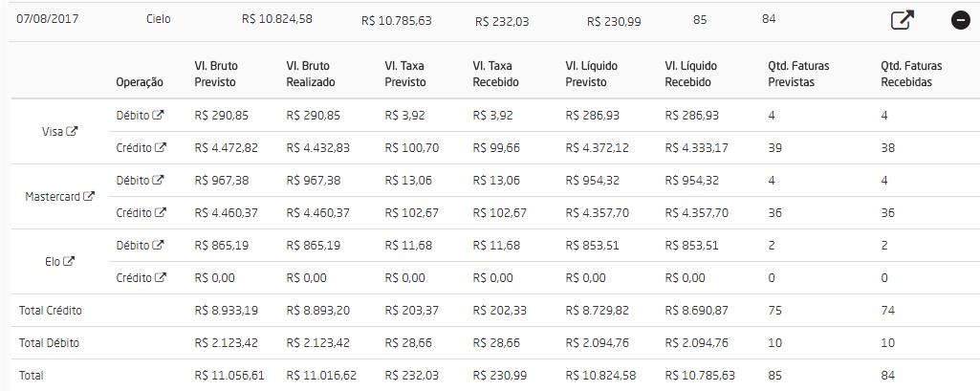This screenshot has width=980, height=391.
Task: Open external link icon for Cielo row
Action: [x=902, y=20]
